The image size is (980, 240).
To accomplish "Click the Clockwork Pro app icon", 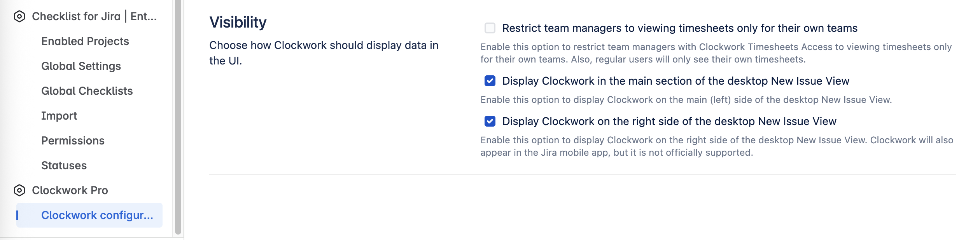I will 19,190.
